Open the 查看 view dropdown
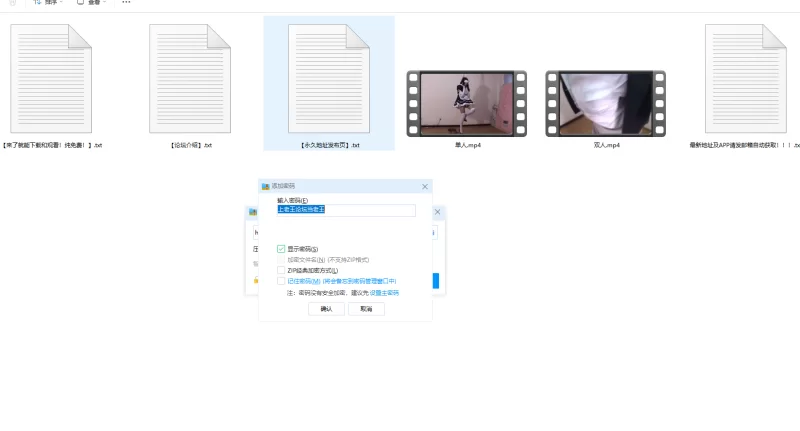Image resolution: width=800 pixels, height=431 pixels. (92, 3)
